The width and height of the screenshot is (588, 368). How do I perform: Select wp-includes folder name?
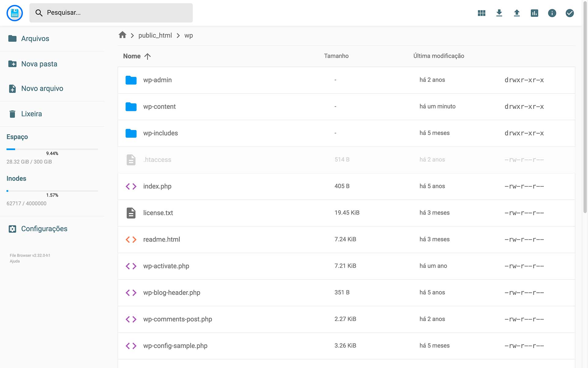coord(160,133)
